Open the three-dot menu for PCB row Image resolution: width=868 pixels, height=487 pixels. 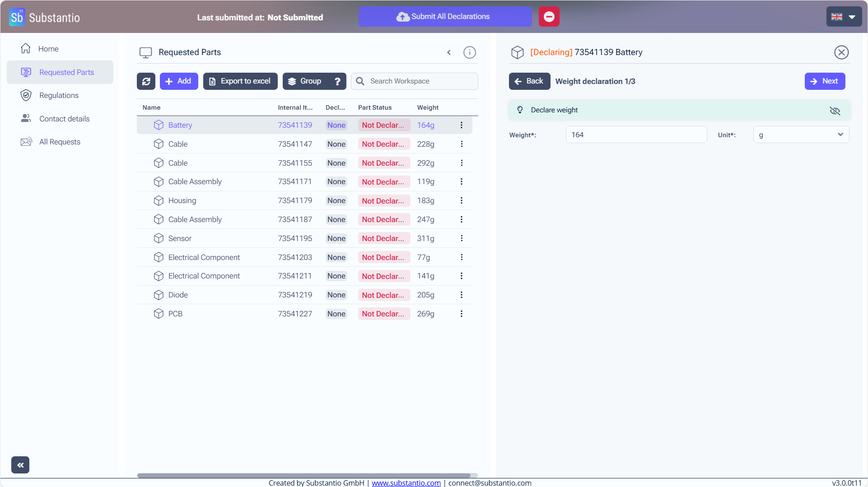461,314
